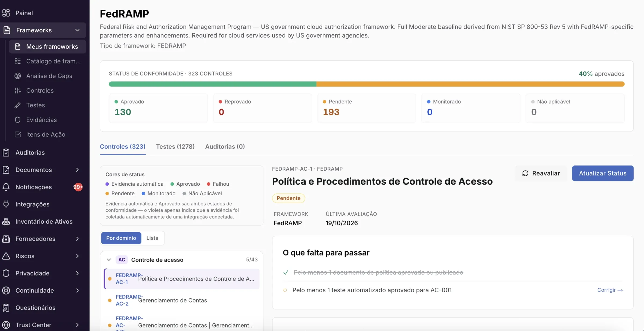644x331 pixels.
Task: Click the Reprovado 0 status card
Action: 262,108
